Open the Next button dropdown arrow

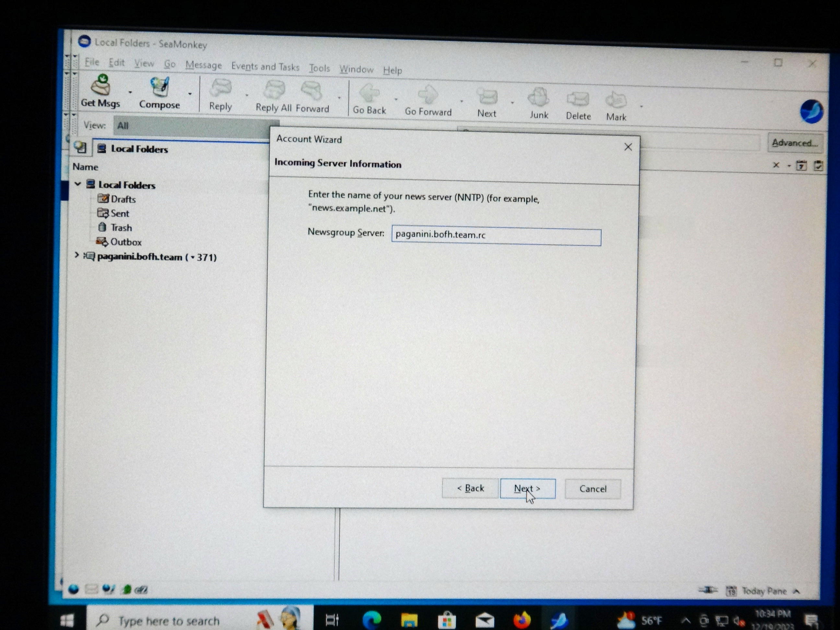click(x=512, y=102)
